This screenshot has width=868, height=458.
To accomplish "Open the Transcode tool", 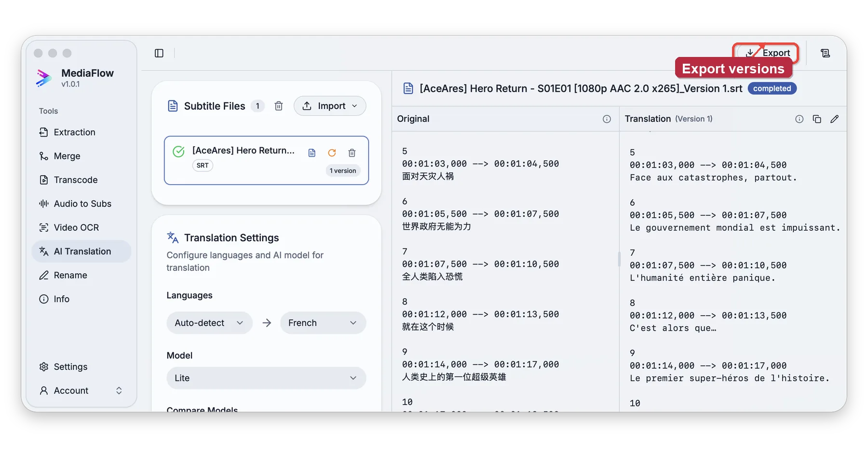I will pyautogui.click(x=81, y=180).
